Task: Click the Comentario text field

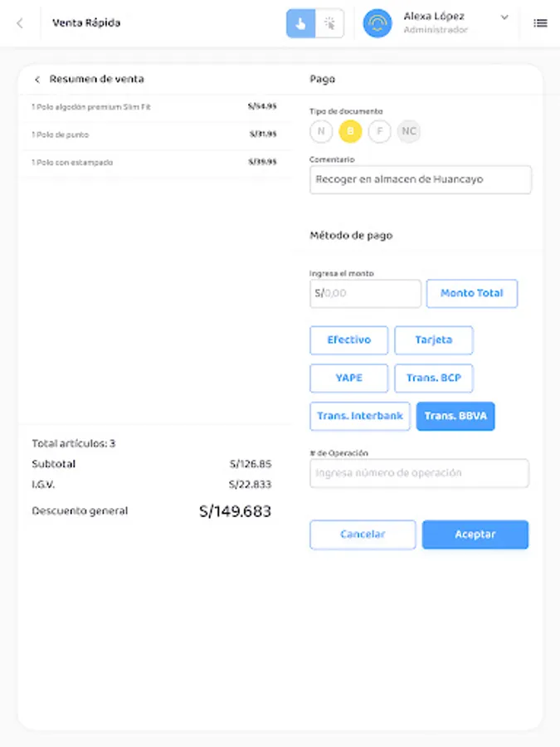Action: coord(421,179)
